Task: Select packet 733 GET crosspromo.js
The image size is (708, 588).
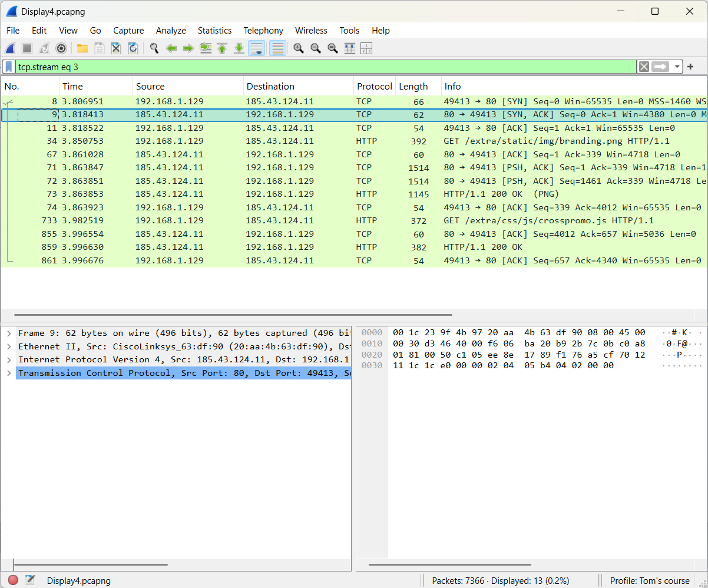Action: (x=353, y=221)
